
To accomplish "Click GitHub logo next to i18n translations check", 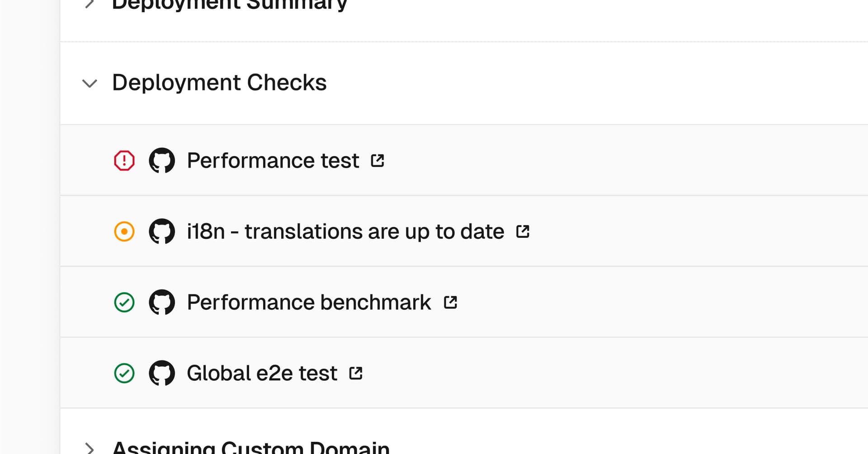I will pyautogui.click(x=162, y=232).
